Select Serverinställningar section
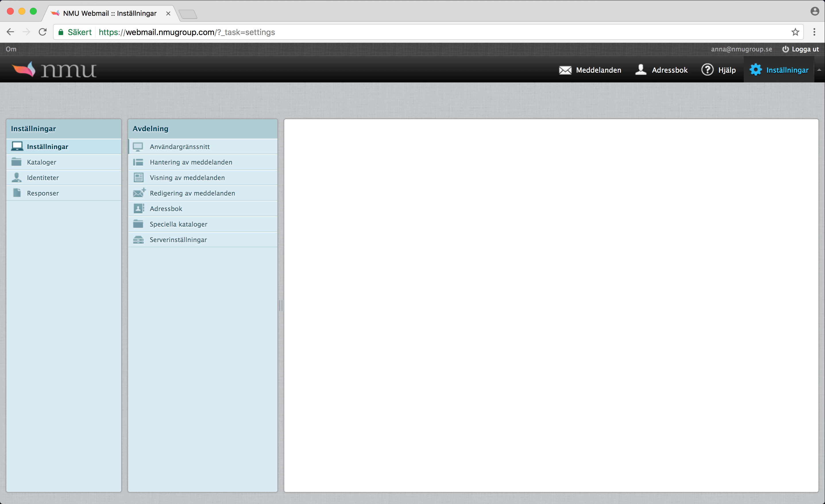This screenshot has height=504, width=825. tap(202, 240)
